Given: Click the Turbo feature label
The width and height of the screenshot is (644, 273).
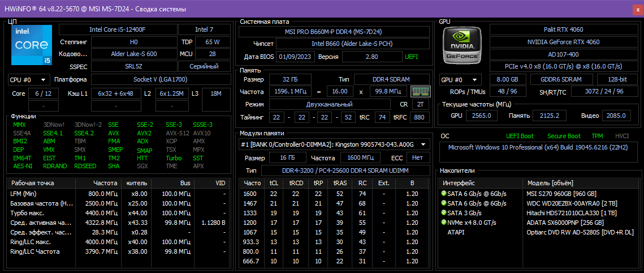Looking at the screenshot, I should coord(174,158).
